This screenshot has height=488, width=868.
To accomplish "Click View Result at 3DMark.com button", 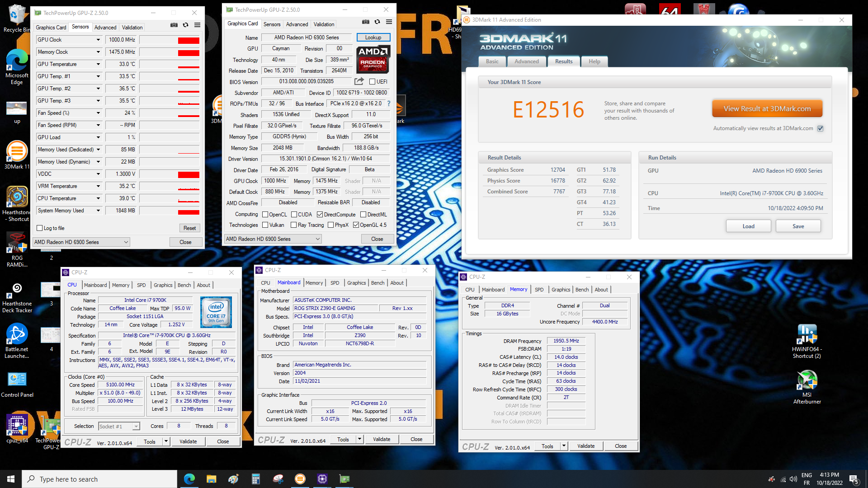I will tap(767, 109).
